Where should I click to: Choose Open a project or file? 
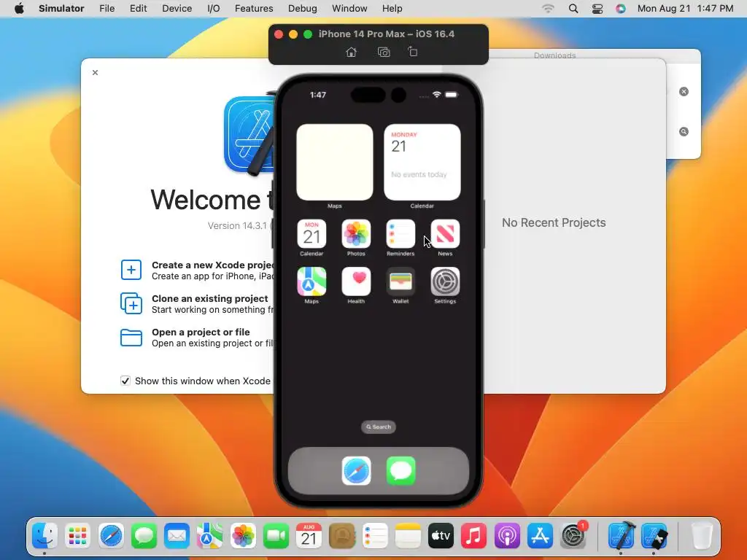pos(198,337)
